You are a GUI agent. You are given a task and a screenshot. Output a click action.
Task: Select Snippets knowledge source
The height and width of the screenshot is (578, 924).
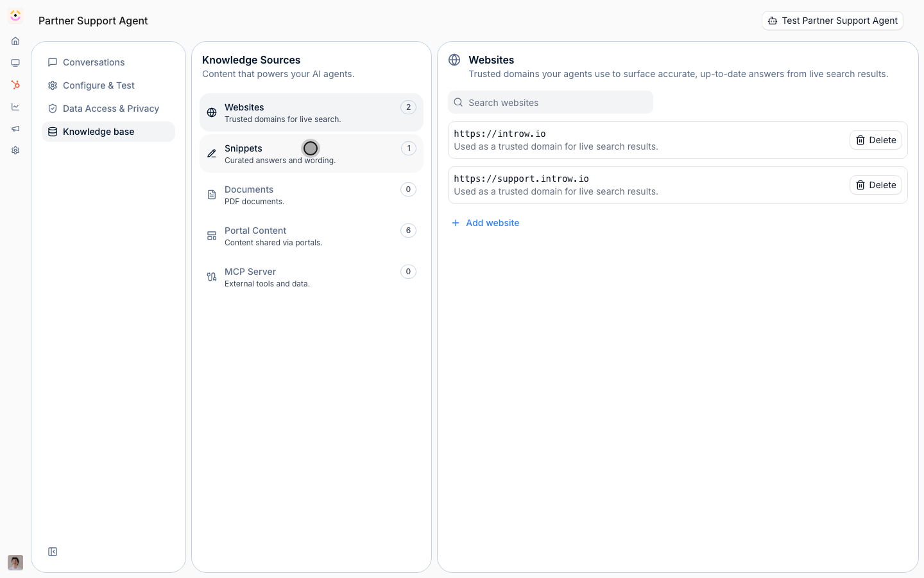pos(311,153)
